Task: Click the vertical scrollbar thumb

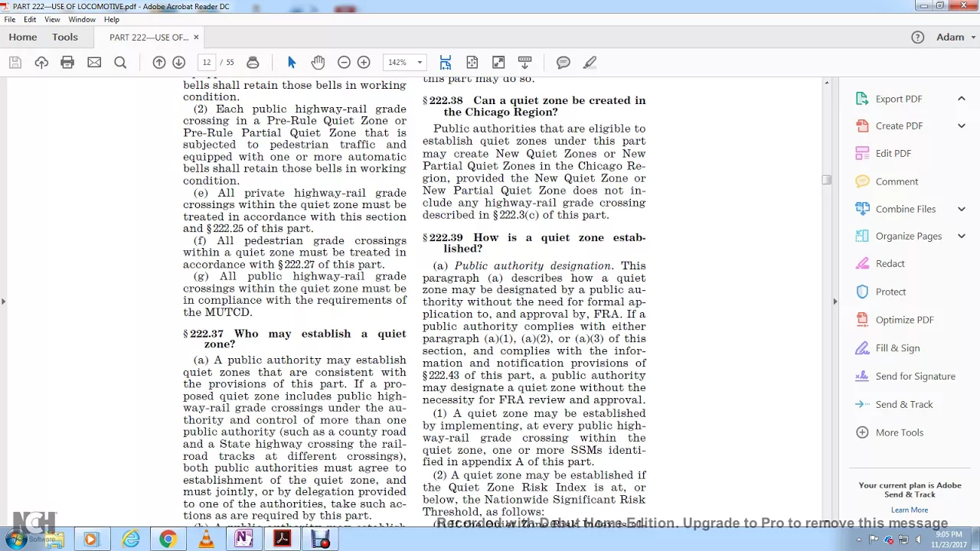Action: [826, 180]
